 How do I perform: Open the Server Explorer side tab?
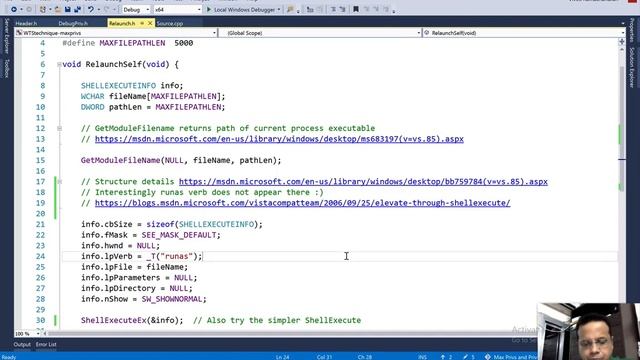point(6,36)
